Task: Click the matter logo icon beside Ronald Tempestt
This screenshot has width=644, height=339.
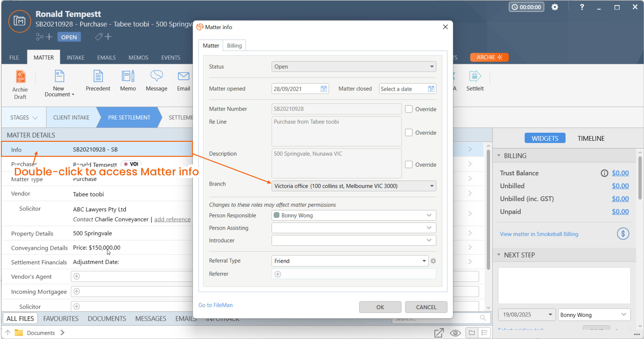Action: tap(19, 21)
